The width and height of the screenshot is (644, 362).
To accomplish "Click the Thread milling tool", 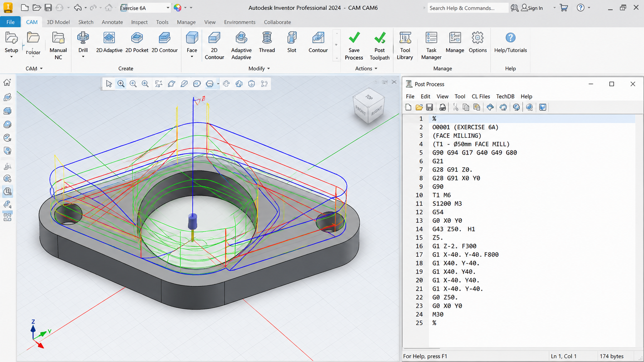I will coord(267,43).
